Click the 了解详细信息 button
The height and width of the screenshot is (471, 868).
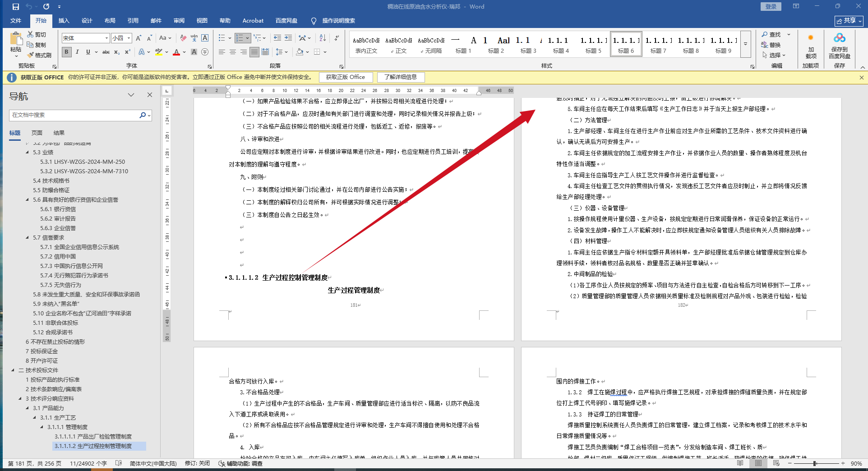[x=401, y=77]
